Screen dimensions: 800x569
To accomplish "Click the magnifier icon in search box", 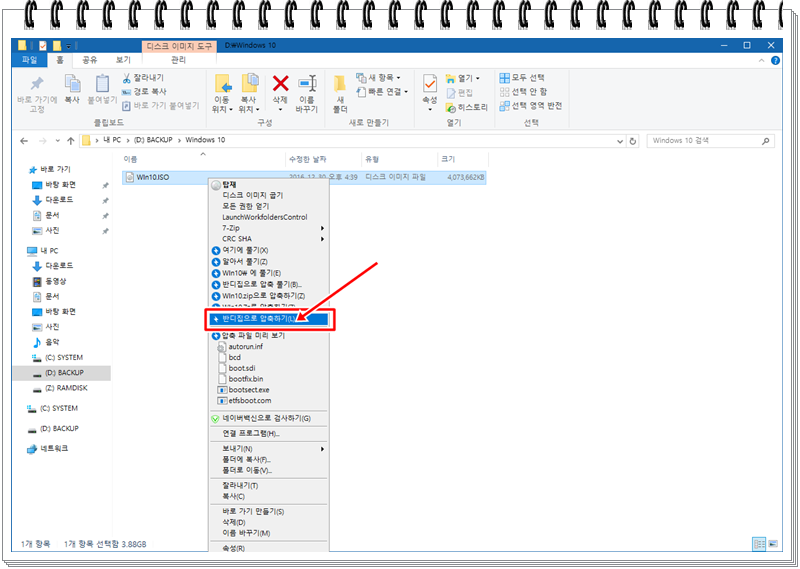I will click(x=765, y=141).
